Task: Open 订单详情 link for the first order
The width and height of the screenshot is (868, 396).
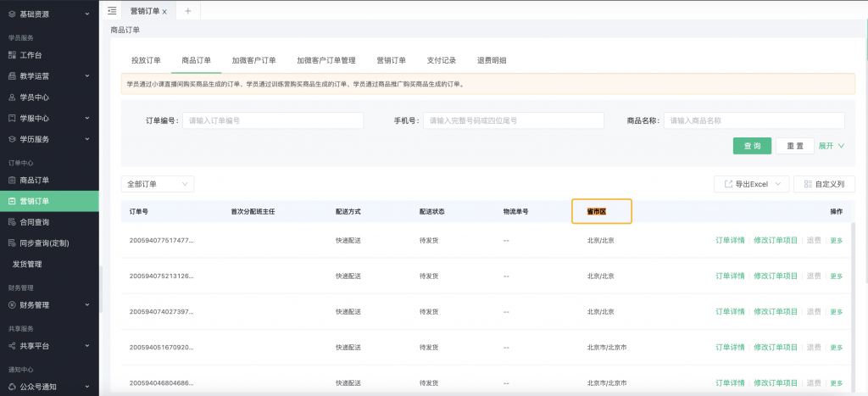Action: (x=730, y=240)
